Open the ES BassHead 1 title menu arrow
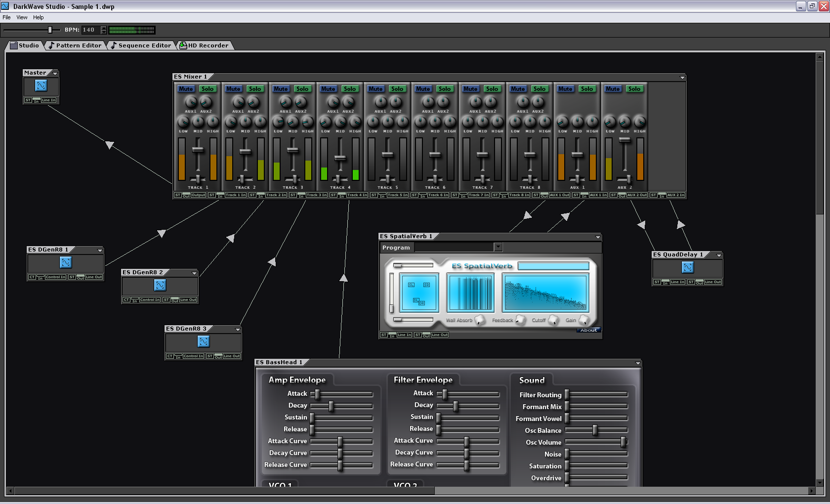The height and width of the screenshot is (504, 830). point(638,363)
